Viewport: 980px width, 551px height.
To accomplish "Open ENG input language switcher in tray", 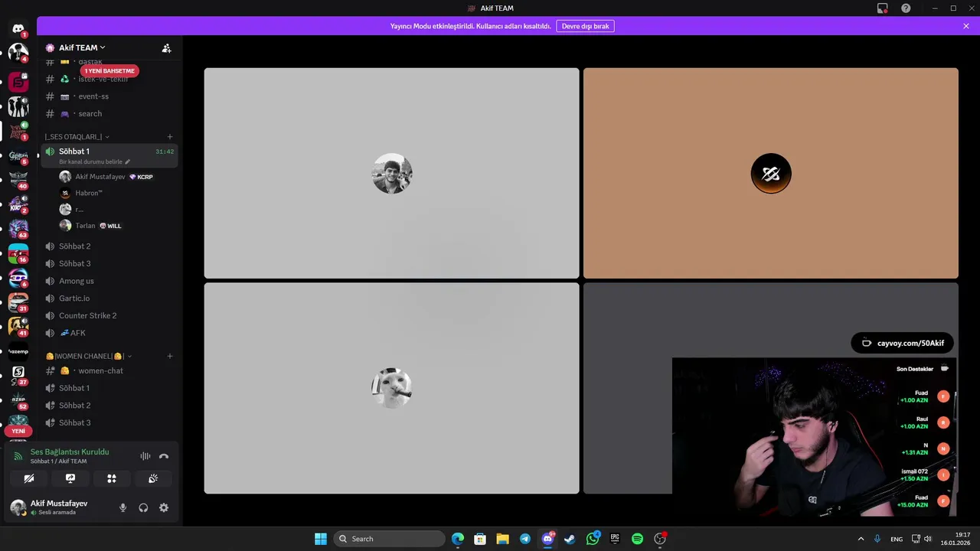I will click(897, 539).
